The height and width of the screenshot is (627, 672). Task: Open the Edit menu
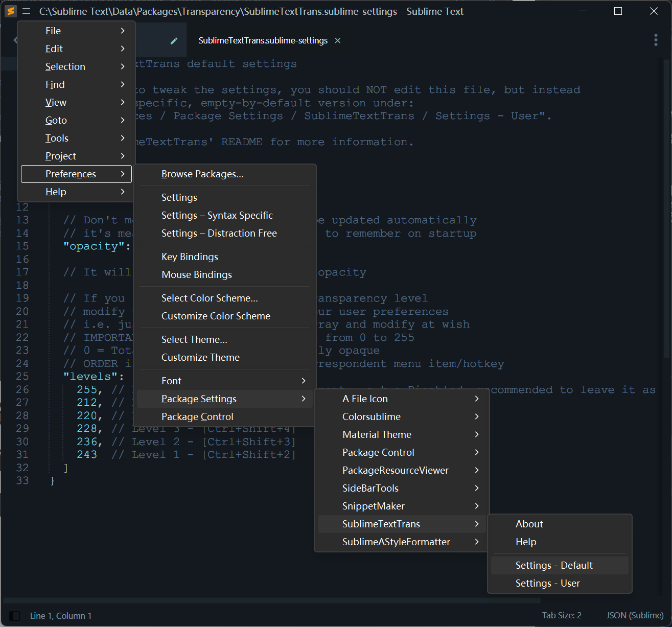[76, 49]
